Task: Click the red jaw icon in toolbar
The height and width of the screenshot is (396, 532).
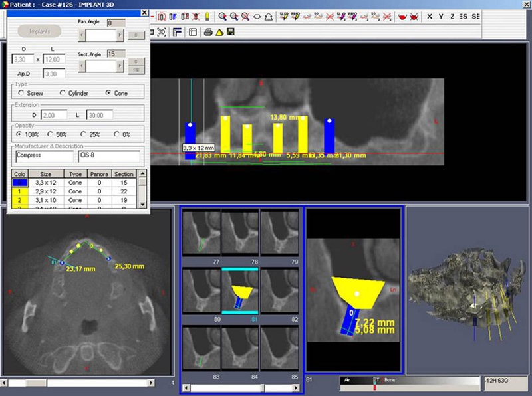Action: pyautogui.click(x=401, y=17)
